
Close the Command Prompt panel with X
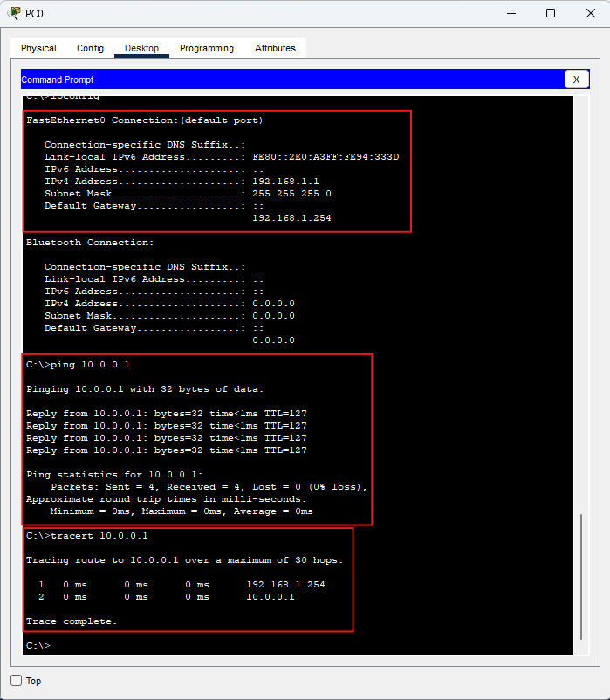tap(577, 79)
